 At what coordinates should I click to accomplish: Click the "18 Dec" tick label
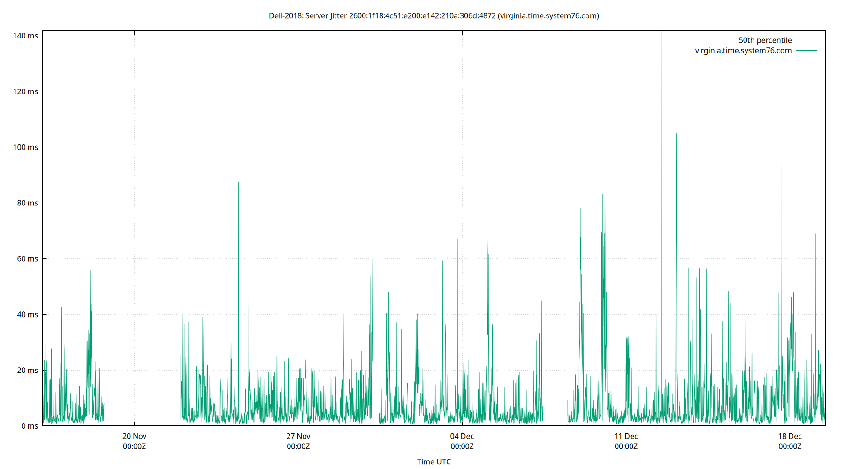click(790, 436)
